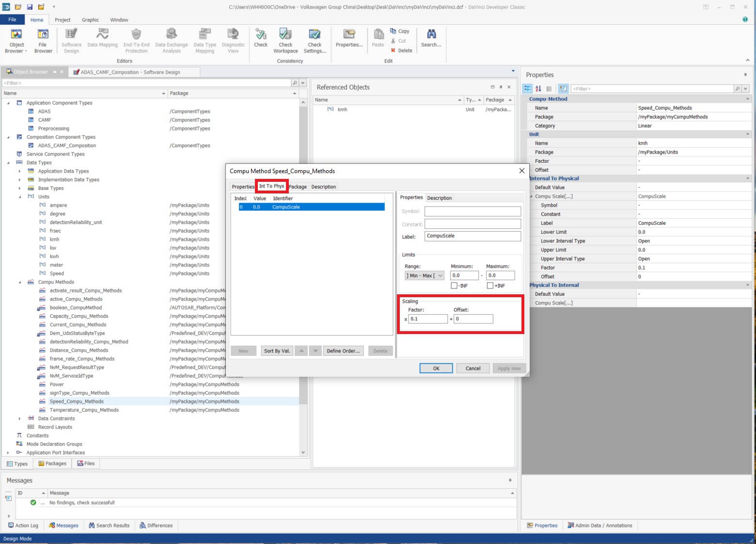Click the Check Workspace ribbon icon
This screenshot has width=756, height=544.
click(285, 35)
